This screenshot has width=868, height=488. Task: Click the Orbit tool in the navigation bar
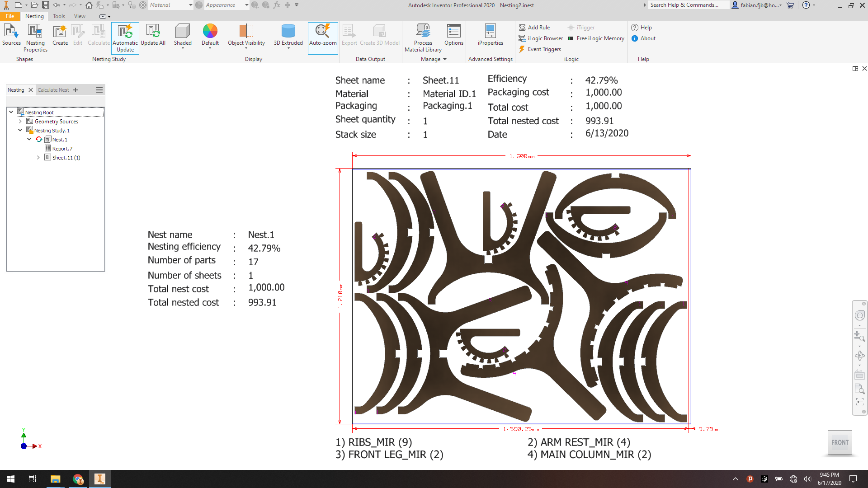(x=859, y=356)
